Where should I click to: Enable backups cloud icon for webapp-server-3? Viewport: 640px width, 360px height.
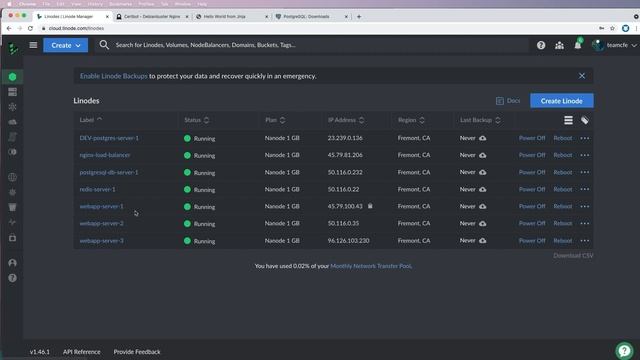(x=482, y=241)
